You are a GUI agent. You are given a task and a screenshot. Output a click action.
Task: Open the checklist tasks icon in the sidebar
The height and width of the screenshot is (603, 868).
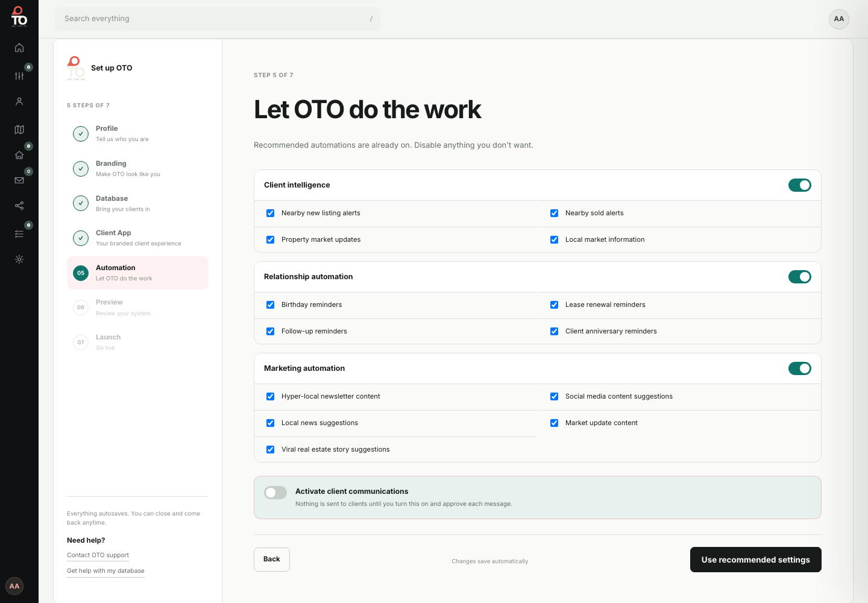19,233
